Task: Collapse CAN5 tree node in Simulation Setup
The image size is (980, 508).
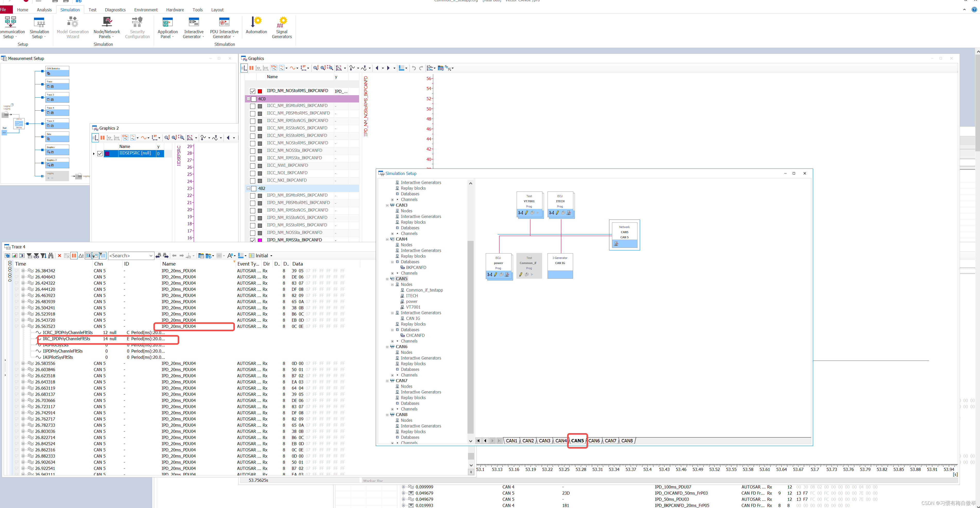Action: (x=387, y=279)
